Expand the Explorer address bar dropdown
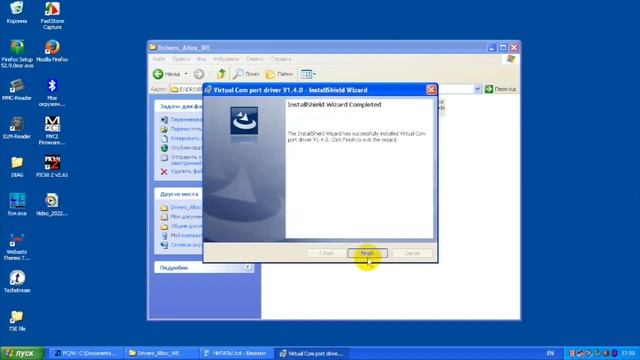 pos(477,89)
